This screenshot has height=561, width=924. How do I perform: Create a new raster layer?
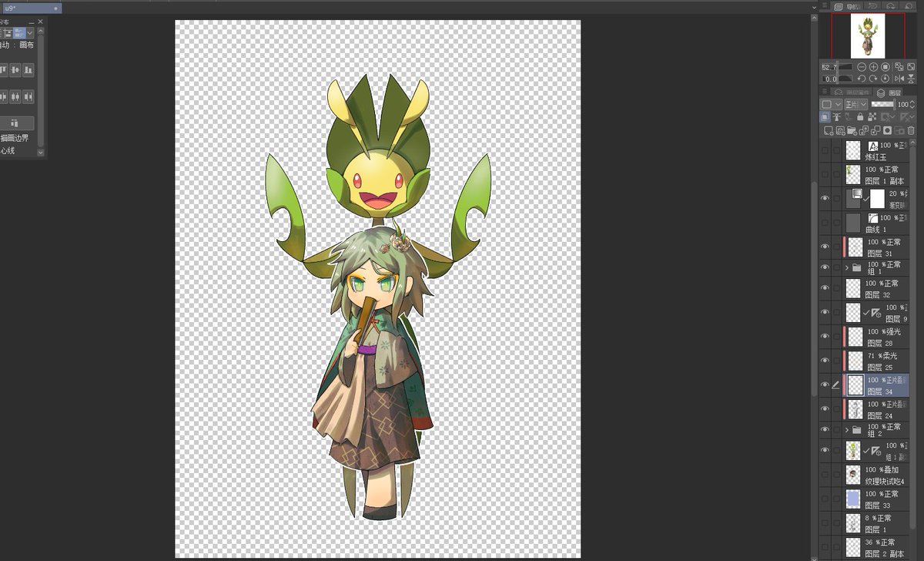coord(829,131)
